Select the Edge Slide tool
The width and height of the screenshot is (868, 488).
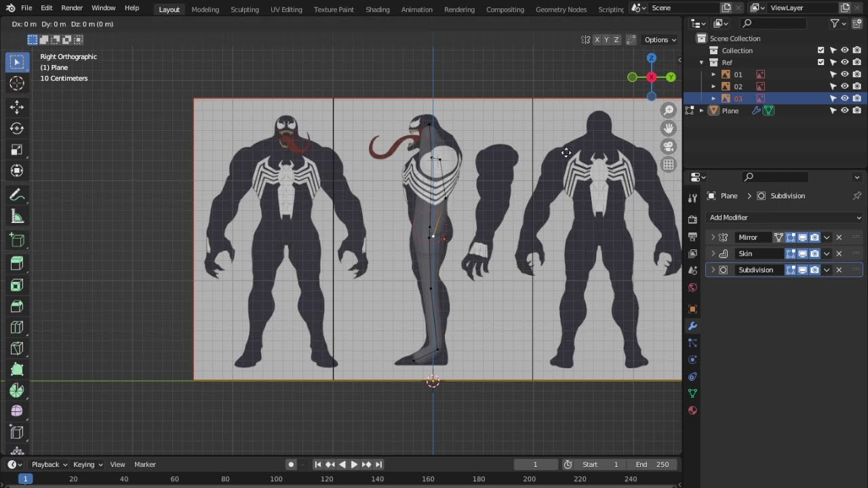click(x=17, y=432)
